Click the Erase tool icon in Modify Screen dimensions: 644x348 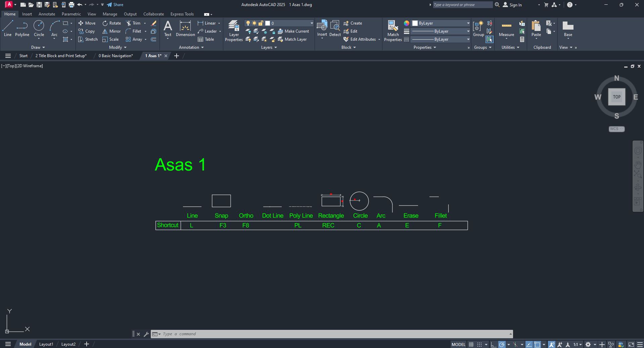click(153, 23)
